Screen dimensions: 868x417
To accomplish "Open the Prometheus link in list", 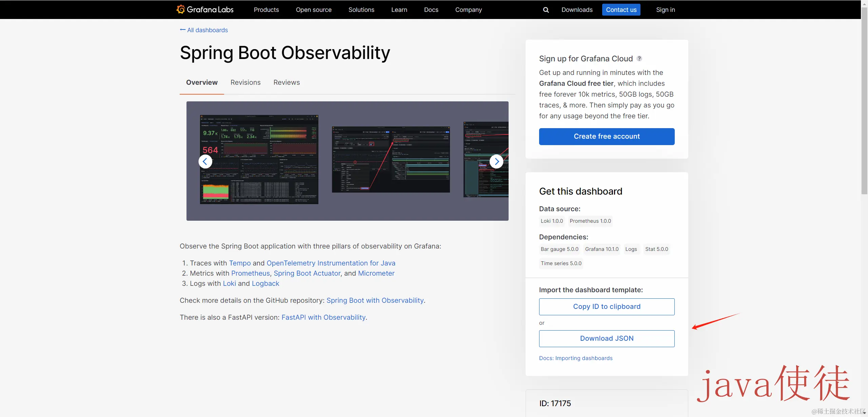I will [x=251, y=273].
